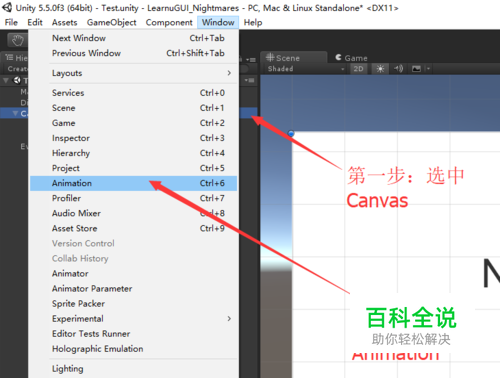The image size is (500, 378).
Task: Open the Sprite Packer window
Action: (x=133, y=304)
